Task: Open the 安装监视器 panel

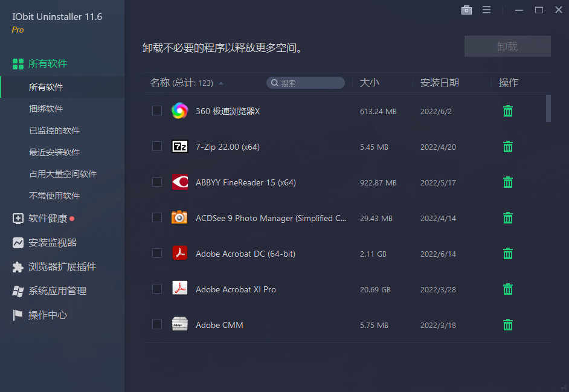Action: click(43, 243)
